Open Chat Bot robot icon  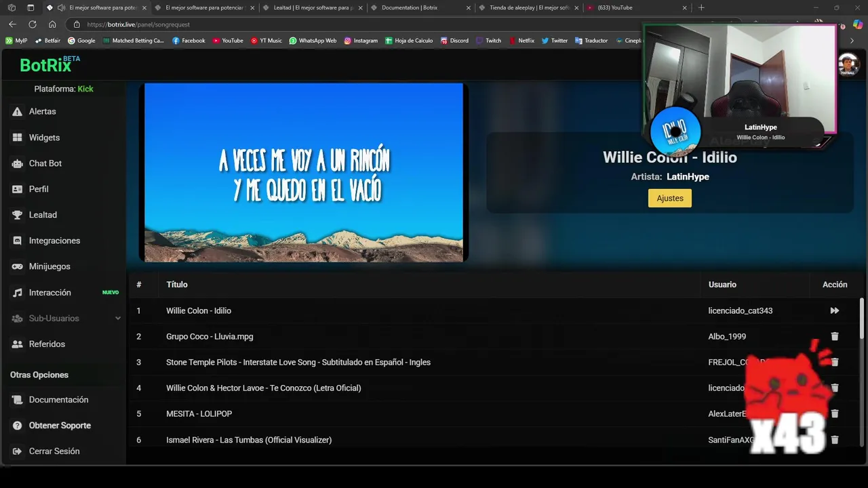(17, 163)
